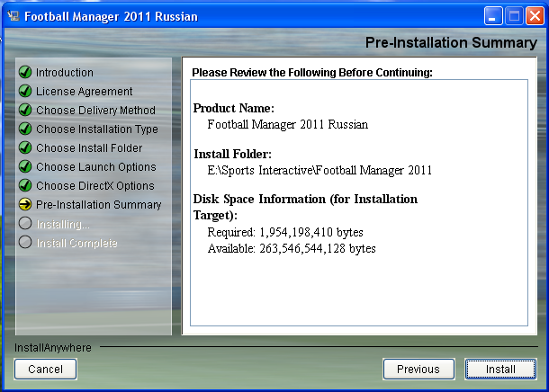Minimize the installer window

click(494, 16)
